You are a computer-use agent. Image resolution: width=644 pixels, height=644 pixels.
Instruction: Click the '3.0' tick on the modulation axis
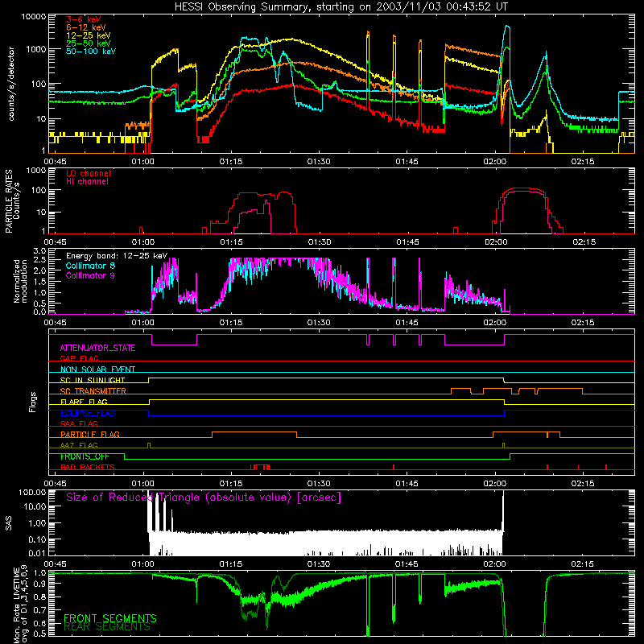39,250
